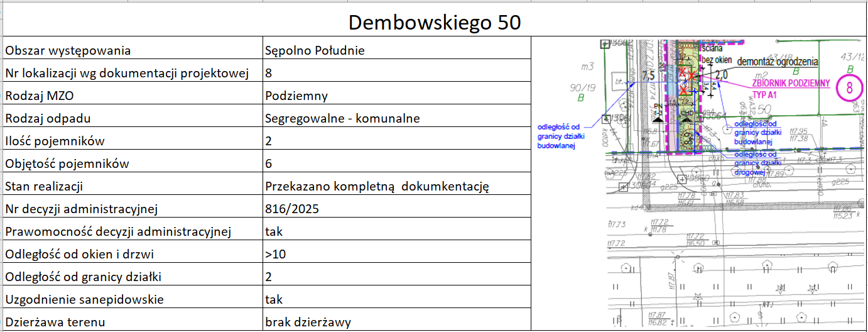Click the demontaż ogrodzenia annotation on map
Screen dimensions: 868x332
[777, 62]
